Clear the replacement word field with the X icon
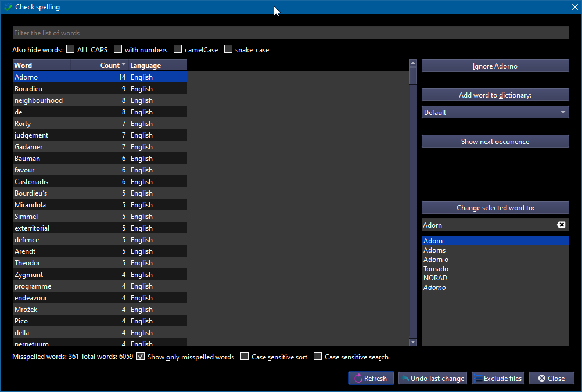The height and width of the screenshot is (392, 582). pos(561,225)
